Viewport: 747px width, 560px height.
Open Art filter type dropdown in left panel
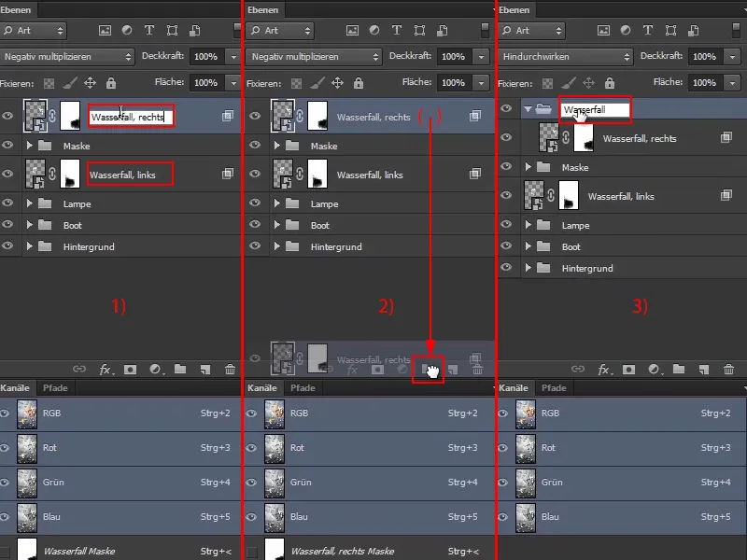(34, 31)
